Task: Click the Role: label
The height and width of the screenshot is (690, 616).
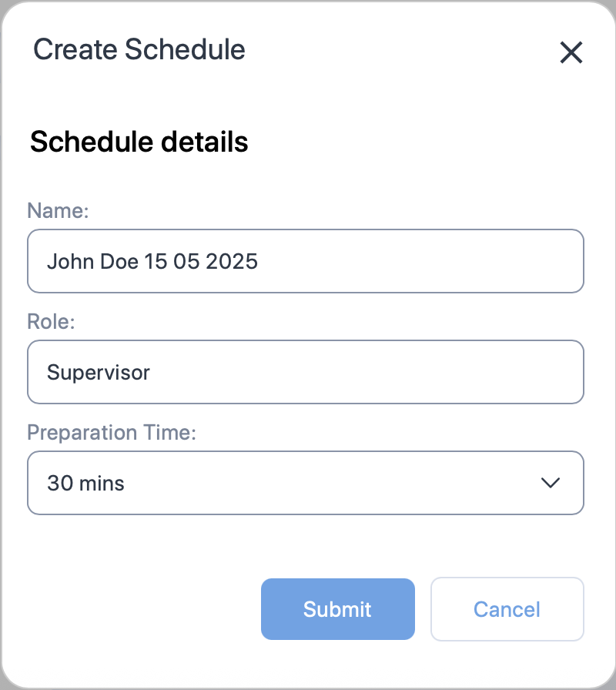Action: point(50,321)
